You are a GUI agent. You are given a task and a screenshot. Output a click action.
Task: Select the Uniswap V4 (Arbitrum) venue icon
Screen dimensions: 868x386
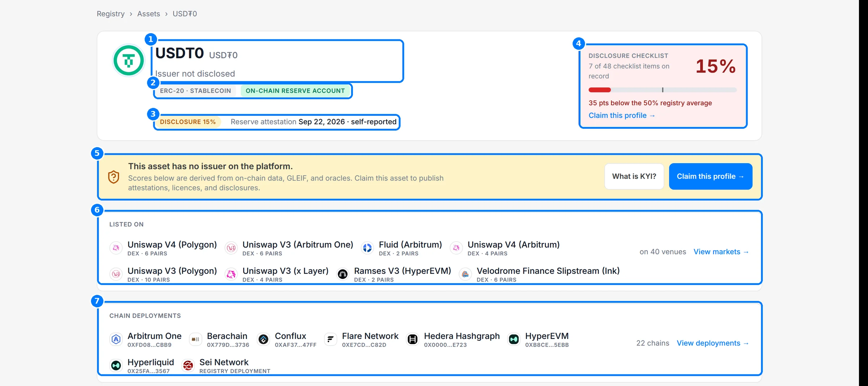point(456,248)
